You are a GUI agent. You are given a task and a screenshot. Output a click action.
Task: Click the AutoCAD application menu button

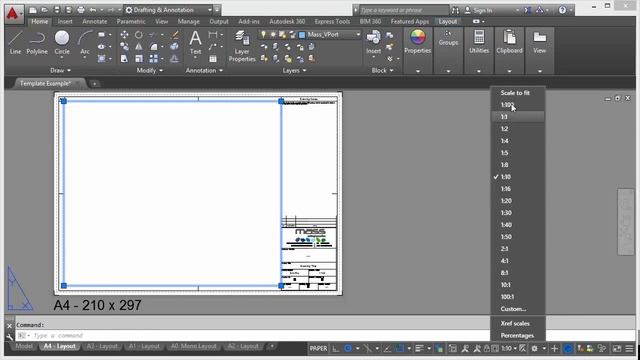(13, 13)
